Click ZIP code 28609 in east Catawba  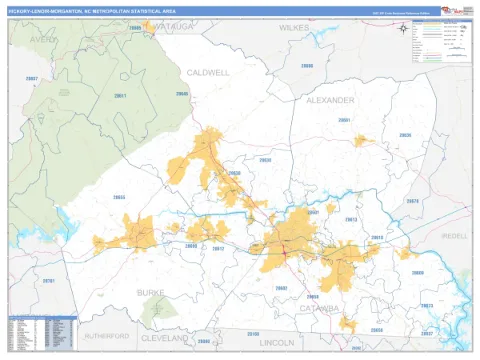(x=418, y=273)
